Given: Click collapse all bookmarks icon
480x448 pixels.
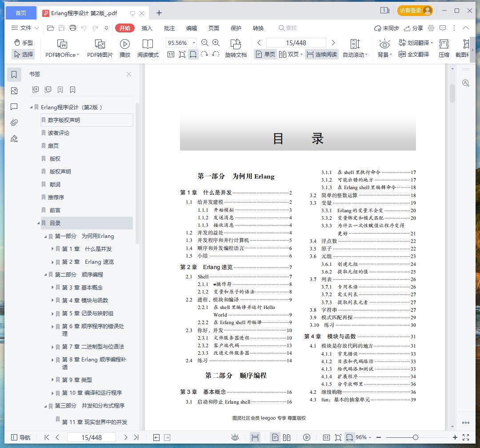Looking at the screenshot, I should tap(48, 90).
